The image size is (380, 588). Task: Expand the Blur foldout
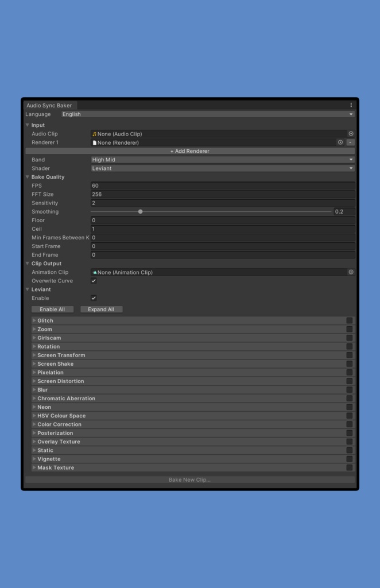point(34,390)
